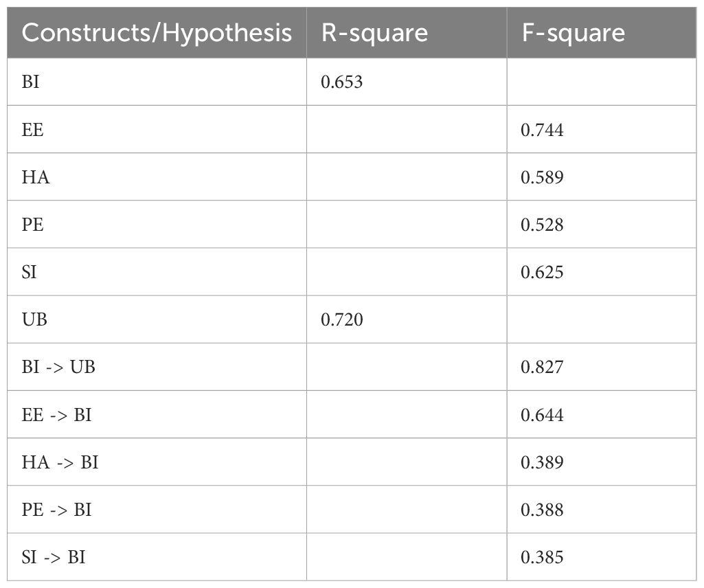Click the F-square column header
The width and height of the screenshot is (704, 588).
click(573, 33)
